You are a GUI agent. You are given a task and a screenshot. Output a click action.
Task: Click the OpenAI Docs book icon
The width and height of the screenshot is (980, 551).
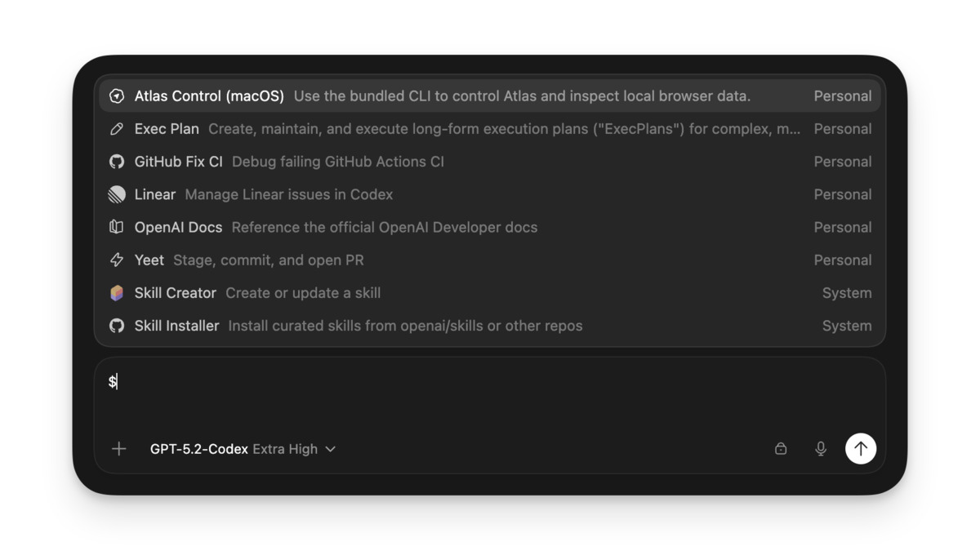point(117,226)
